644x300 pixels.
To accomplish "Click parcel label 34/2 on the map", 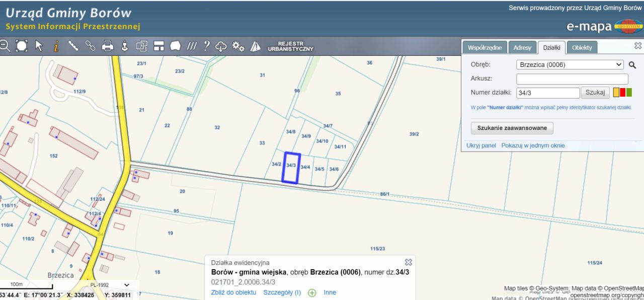I will click(276, 165).
